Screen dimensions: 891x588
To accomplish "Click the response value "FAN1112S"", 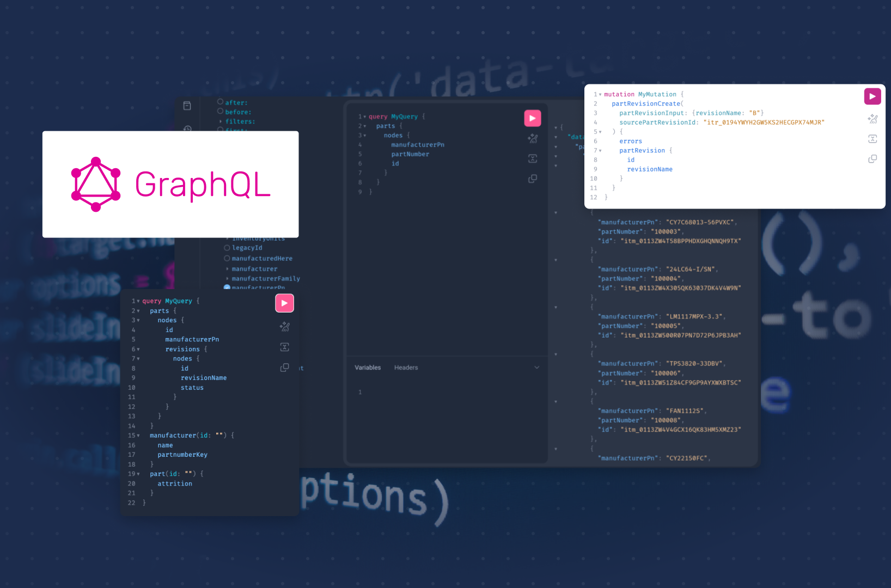I will pyautogui.click(x=686, y=411).
